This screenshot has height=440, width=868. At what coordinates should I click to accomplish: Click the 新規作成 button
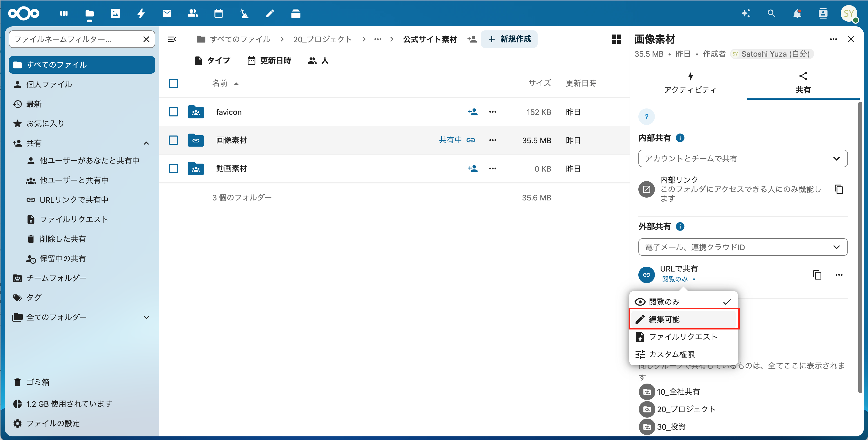pyautogui.click(x=509, y=39)
